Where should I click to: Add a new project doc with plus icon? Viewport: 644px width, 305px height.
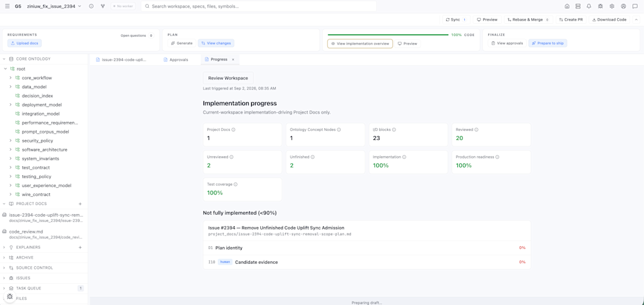pos(80,204)
